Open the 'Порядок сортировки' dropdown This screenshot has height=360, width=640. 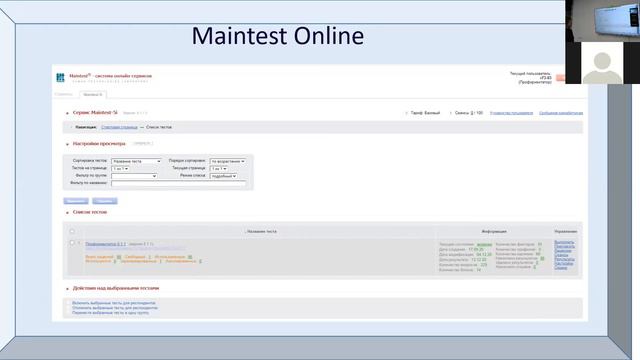coord(228,161)
